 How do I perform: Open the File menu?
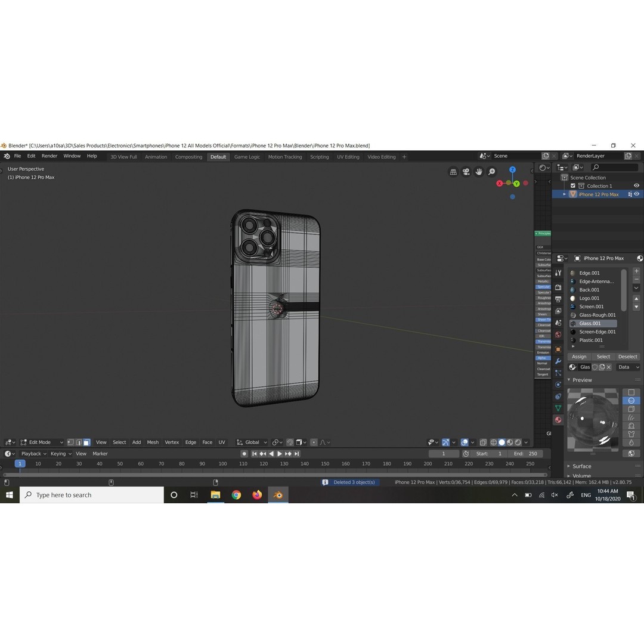coord(18,156)
